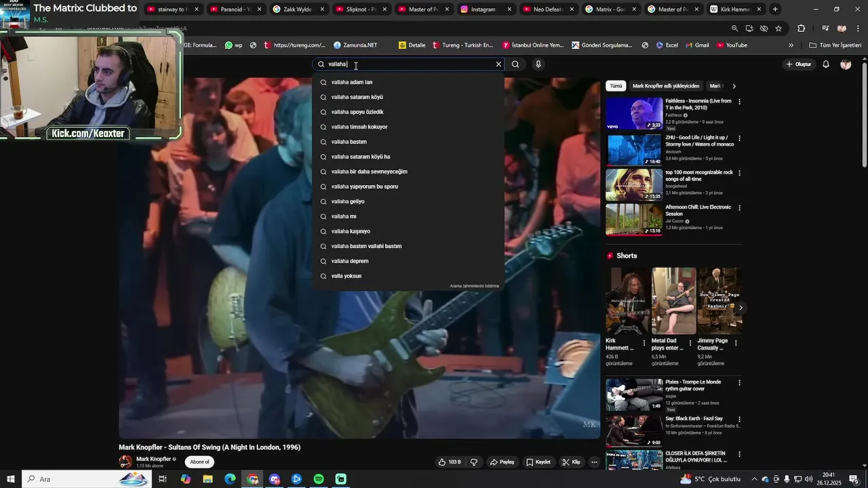Image resolution: width=868 pixels, height=488 pixels.
Task: Open Afternoon Chill video thumbnail
Action: [x=634, y=219]
